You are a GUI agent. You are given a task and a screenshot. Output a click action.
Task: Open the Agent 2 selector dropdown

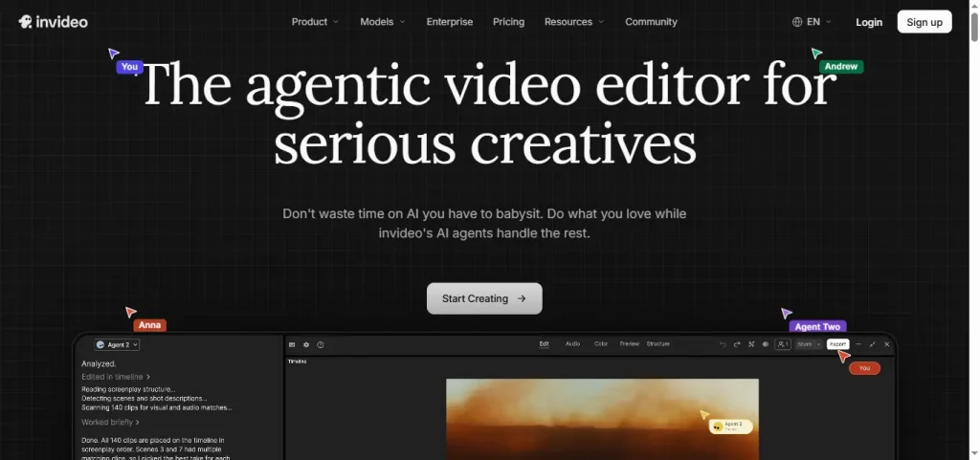pyautogui.click(x=117, y=344)
